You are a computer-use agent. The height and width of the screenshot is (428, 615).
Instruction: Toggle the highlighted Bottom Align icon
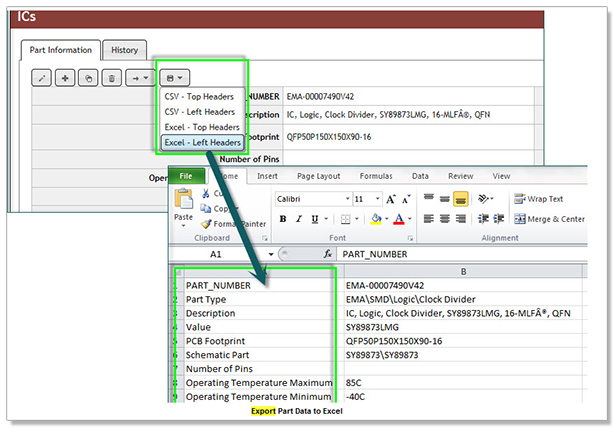coord(461,199)
